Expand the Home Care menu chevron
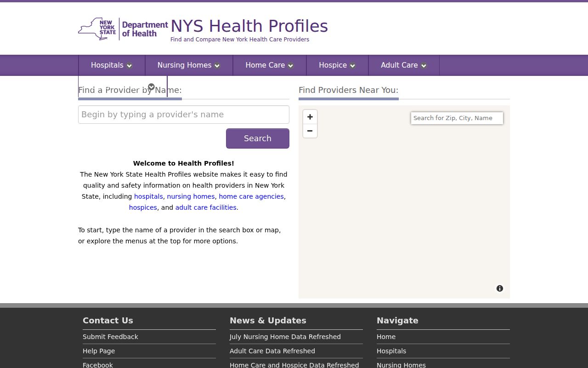The height and width of the screenshot is (368, 588). (290, 66)
